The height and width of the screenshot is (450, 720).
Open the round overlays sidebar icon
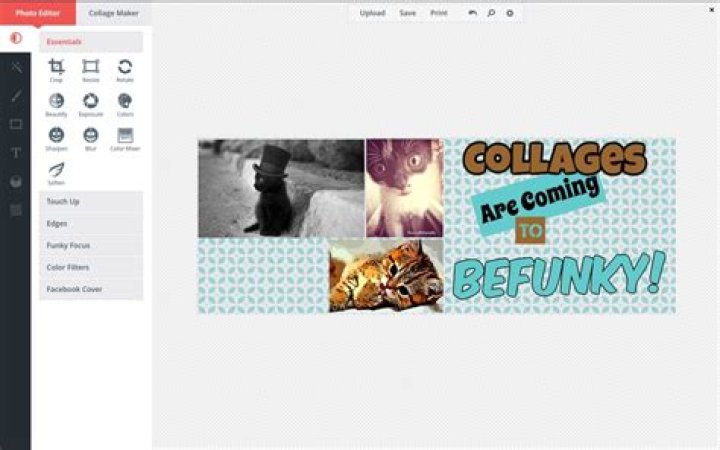16,182
